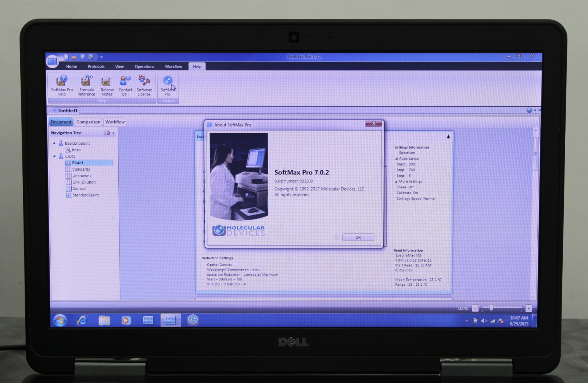Click the active SoftMax Pro taskbar icon
Viewport: 588px width, 383px height.
tap(170, 320)
